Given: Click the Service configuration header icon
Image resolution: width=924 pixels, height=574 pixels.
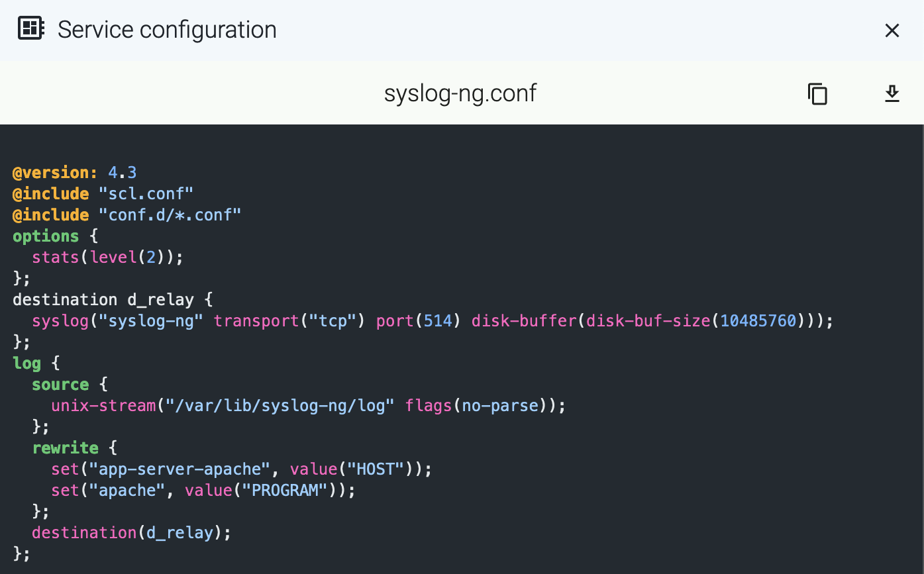Looking at the screenshot, I should click(x=30, y=29).
